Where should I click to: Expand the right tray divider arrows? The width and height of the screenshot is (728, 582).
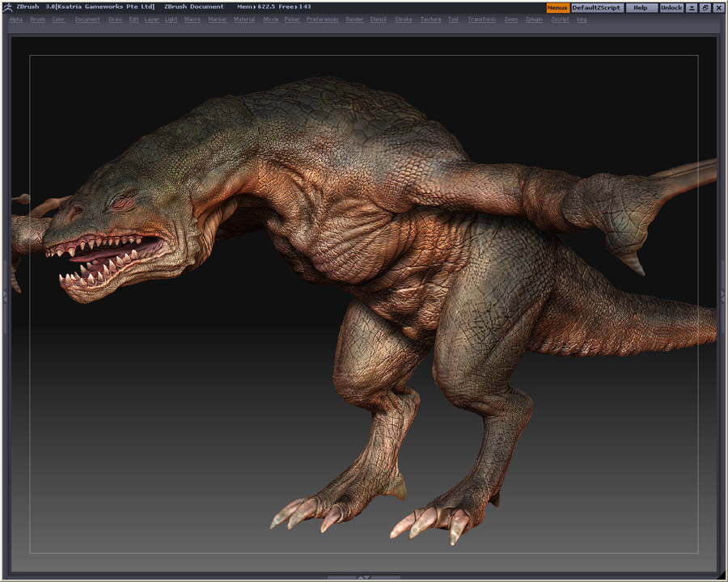723,297
